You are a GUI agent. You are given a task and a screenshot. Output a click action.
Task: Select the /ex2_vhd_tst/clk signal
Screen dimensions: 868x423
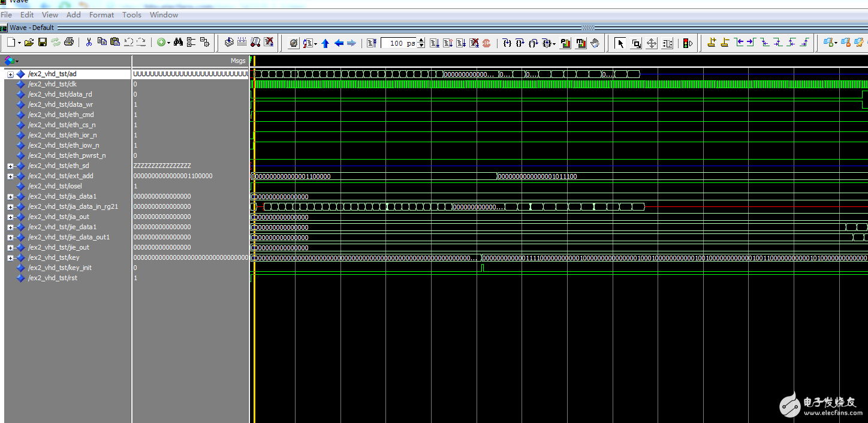click(52, 84)
